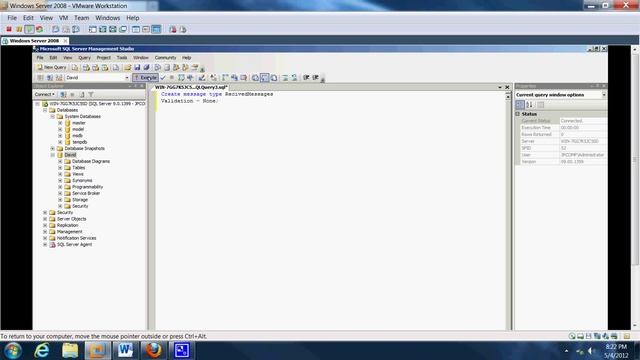Image resolution: width=640 pixels, height=360 pixels.
Task: Click the Parse checkmark icon beside Execute
Action: [163, 78]
